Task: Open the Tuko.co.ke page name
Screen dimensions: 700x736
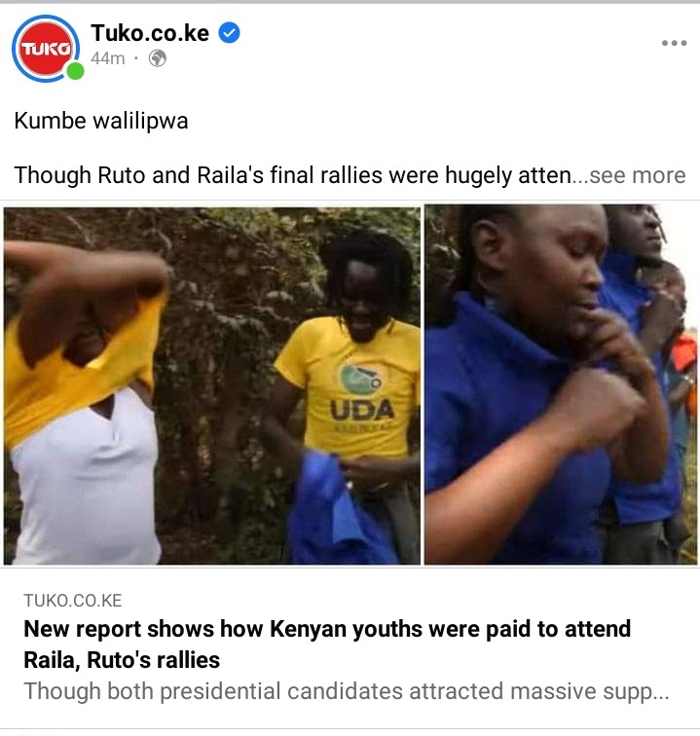Action: 150,33
